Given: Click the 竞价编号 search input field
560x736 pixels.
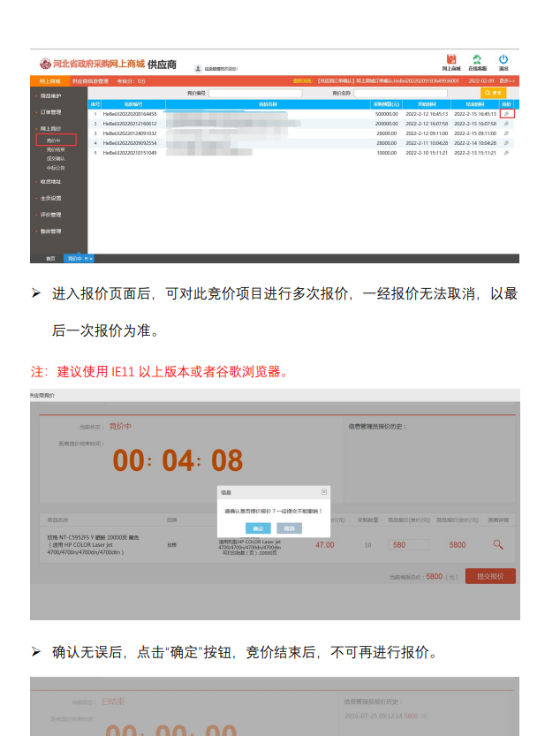Looking at the screenshot, I should 255,93.
